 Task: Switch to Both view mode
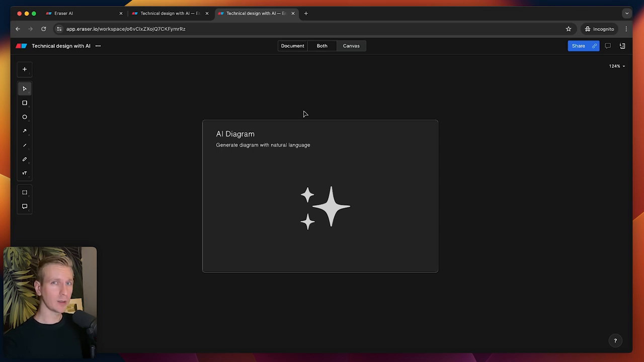pos(322,46)
